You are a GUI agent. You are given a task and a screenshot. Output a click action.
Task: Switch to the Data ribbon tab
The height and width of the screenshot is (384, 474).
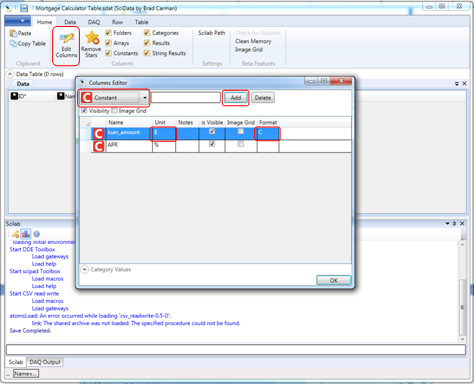click(x=70, y=22)
